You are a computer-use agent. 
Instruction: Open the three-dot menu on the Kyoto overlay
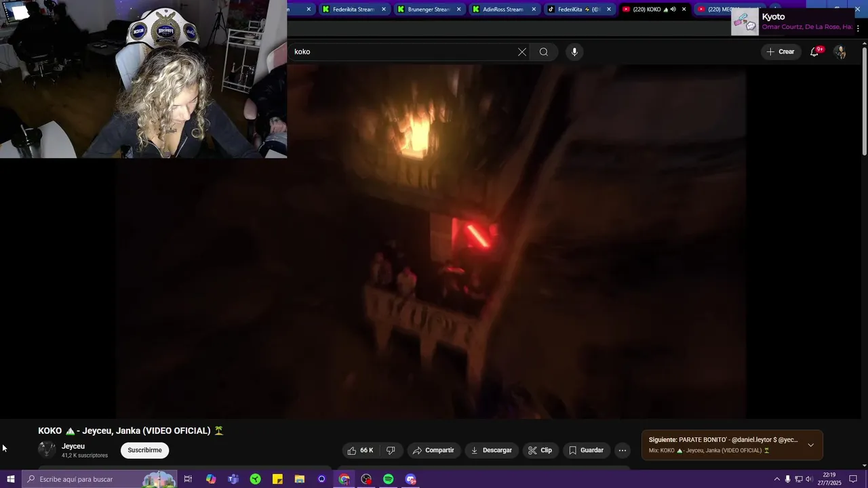859,28
